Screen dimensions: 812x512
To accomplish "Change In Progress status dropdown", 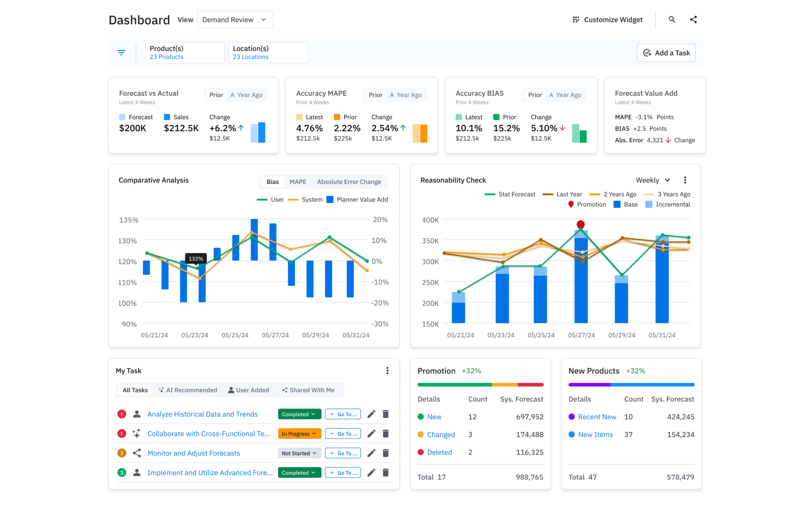I will (x=299, y=434).
